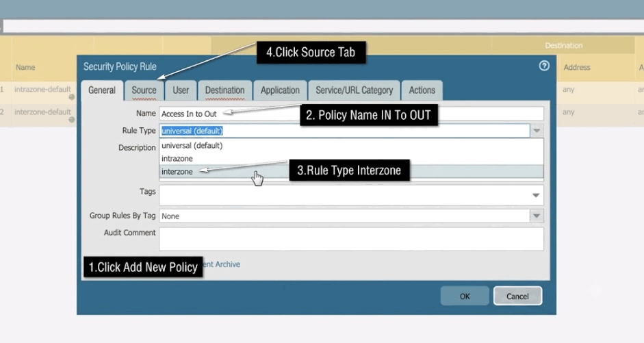The width and height of the screenshot is (644, 343).
Task: Cancel the Security Policy Rule dialog
Action: coord(517,296)
